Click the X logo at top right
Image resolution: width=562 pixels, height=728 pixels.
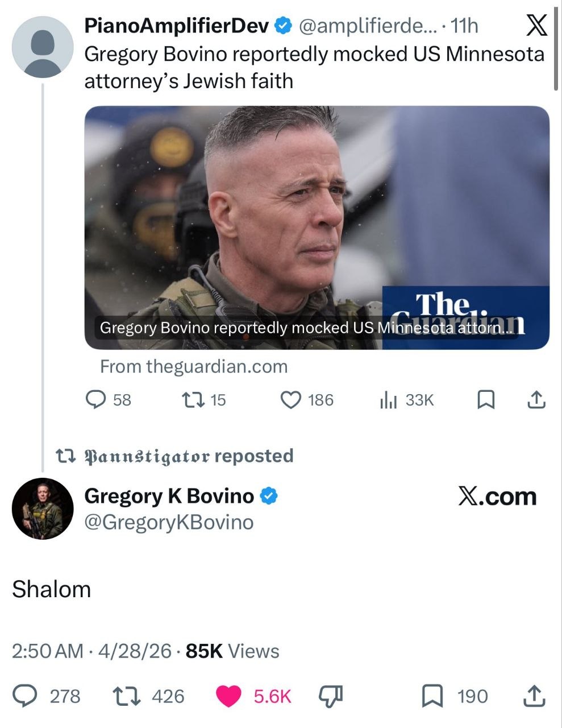pyautogui.click(x=534, y=25)
